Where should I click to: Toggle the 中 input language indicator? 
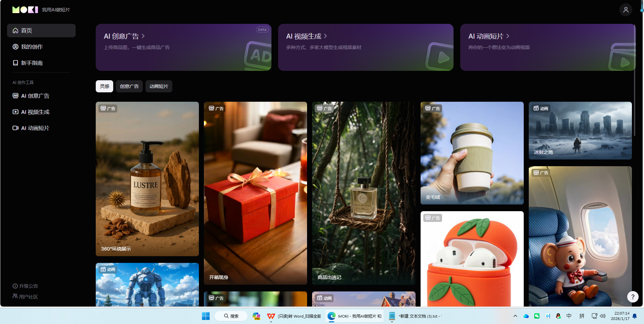point(569,316)
